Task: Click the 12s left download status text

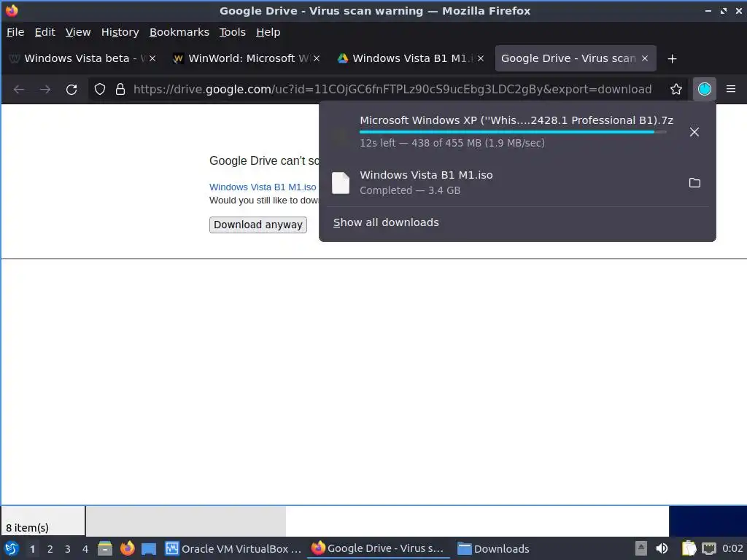Action: tap(452, 143)
